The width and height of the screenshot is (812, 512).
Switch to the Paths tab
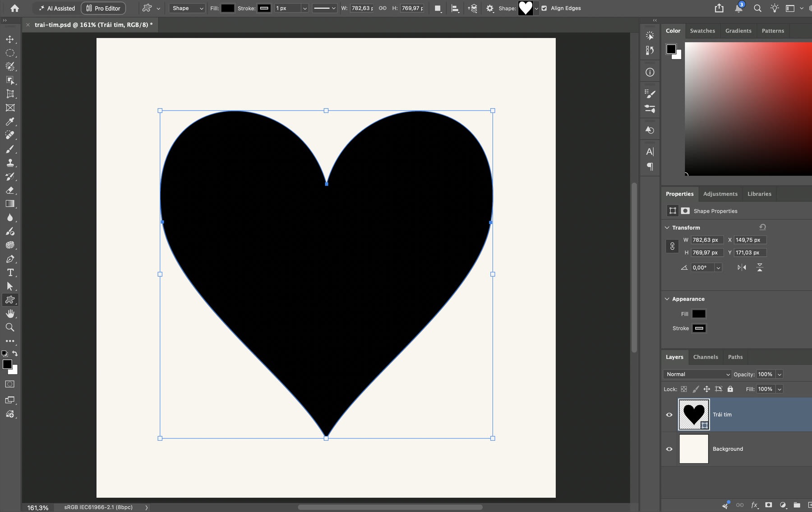click(735, 357)
